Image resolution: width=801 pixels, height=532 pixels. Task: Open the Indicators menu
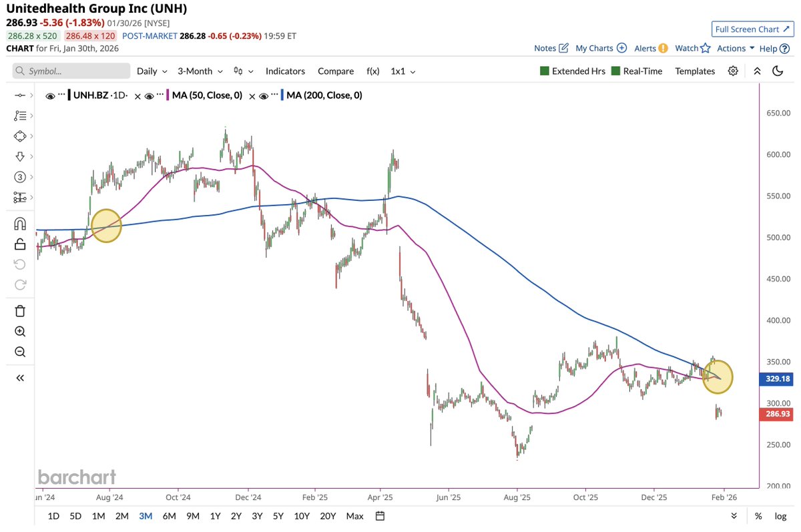point(285,71)
